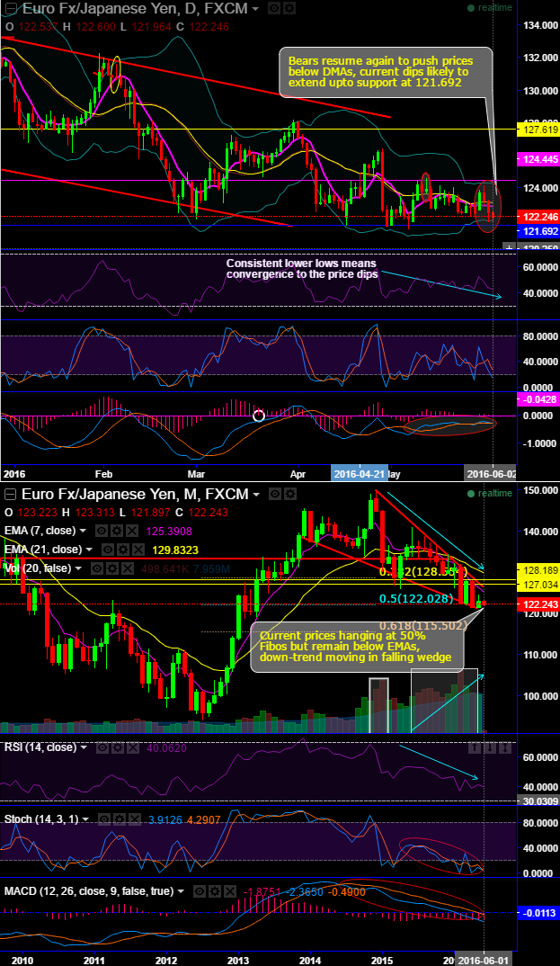Open daily chart Format settings gear

[289, 9]
